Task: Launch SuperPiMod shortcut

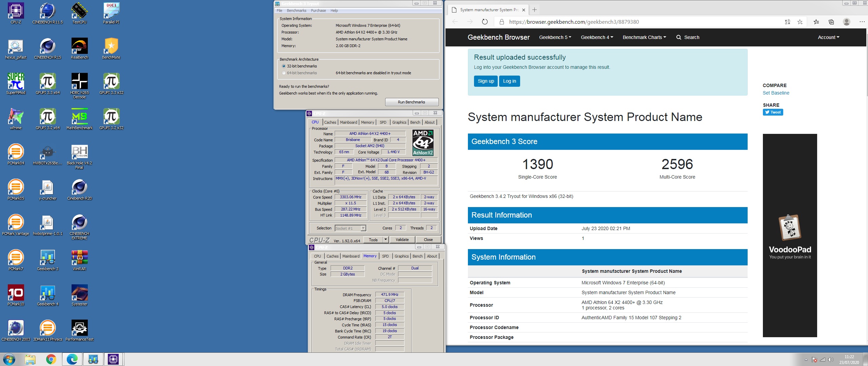Action: tap(16, 84)
